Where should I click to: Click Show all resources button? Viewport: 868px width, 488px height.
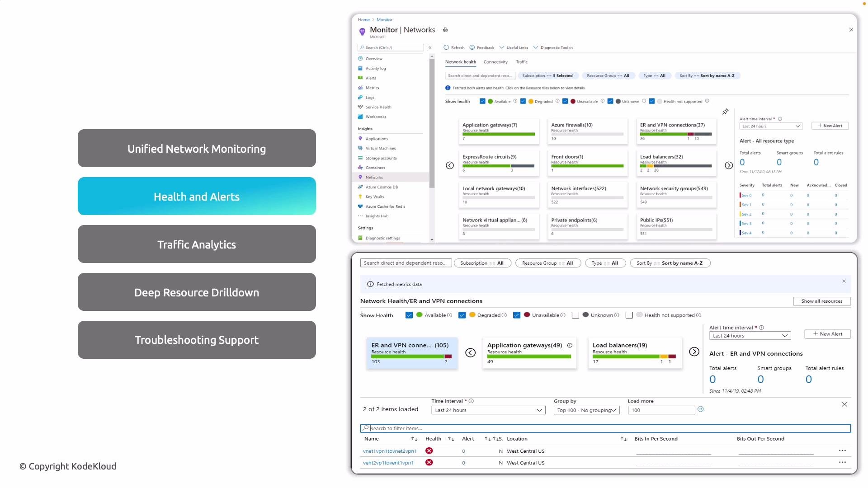821,301
